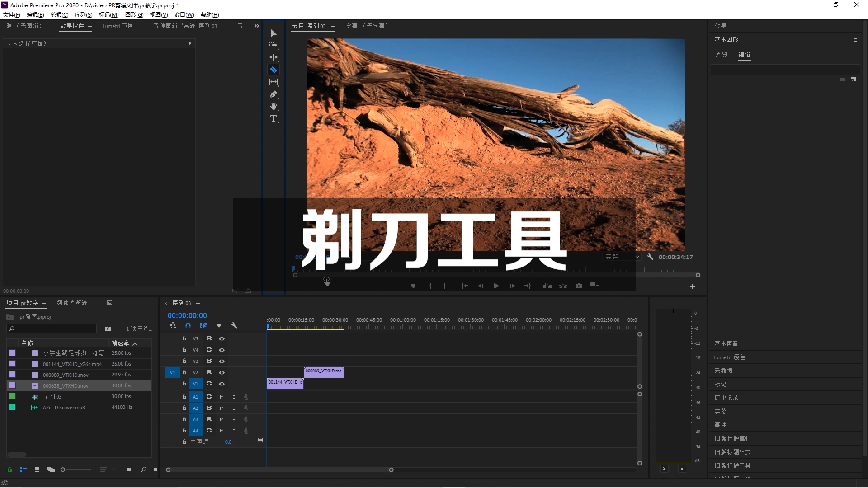Click the Export Frame camera icon
868x488 pixels.
[x=579, y=286]
